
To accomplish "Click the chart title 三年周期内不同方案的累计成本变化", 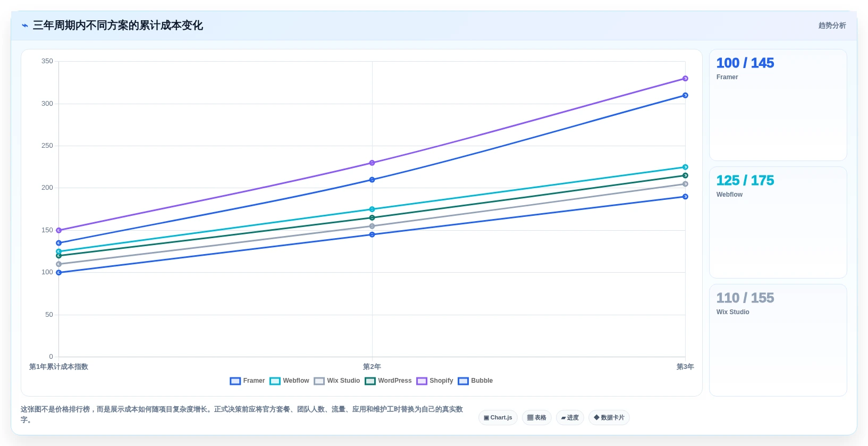I will [118, 26].
